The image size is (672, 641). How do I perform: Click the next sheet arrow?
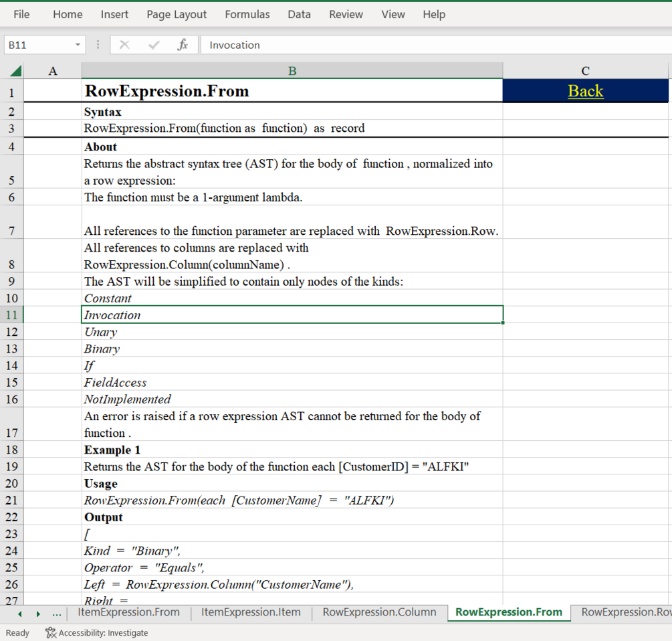coord(38,614)
